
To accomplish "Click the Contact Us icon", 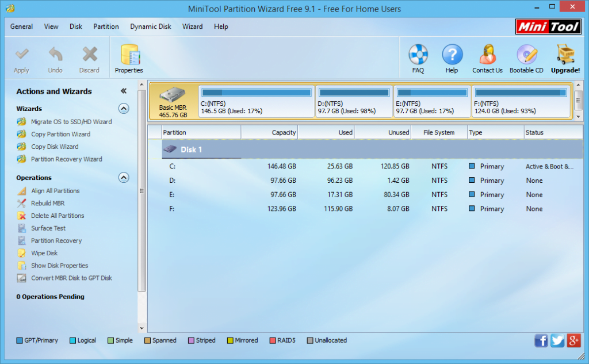I will (487, 55).
